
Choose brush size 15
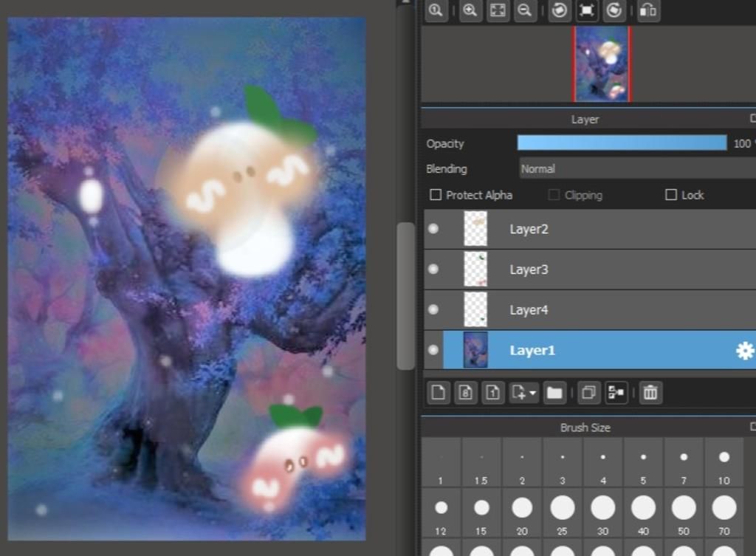[481, 514]
